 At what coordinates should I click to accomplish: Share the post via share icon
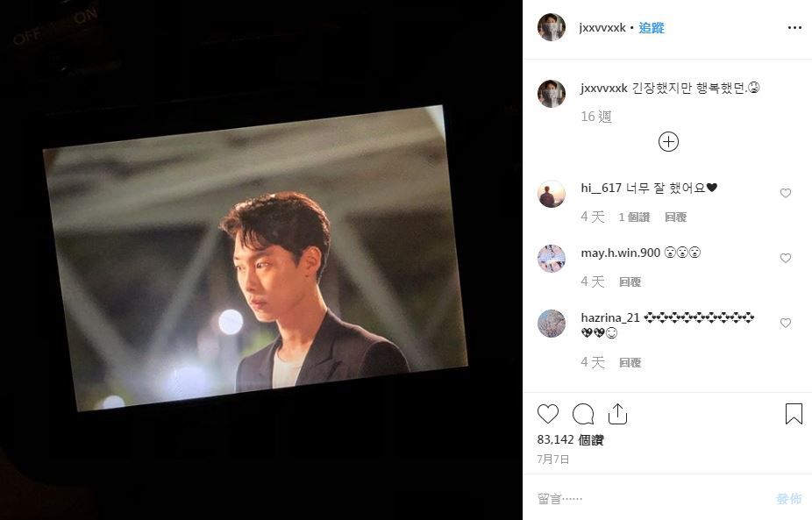click(617, 414)
